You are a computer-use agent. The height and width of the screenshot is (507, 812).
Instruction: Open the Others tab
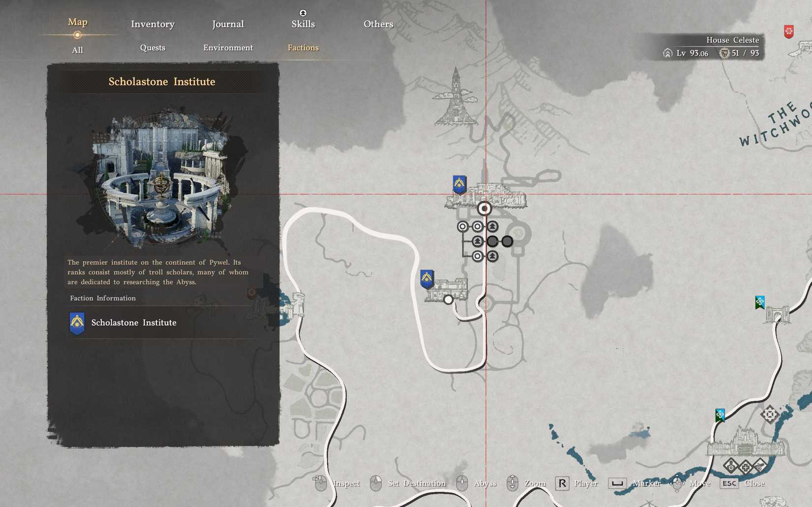click(378, 24)
